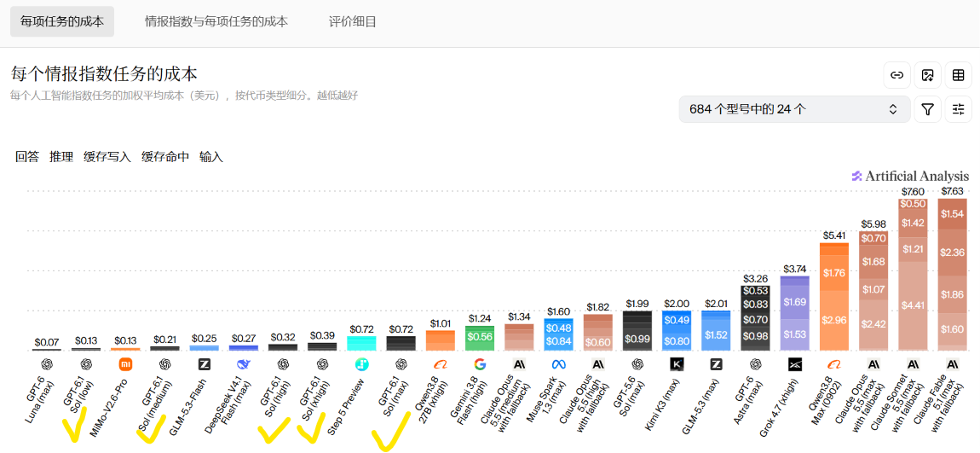Screen dimensions: 980x453
Task: Click the OpenAI logo under GPT-6.1 Sol (max)
Action: (401, 364)
